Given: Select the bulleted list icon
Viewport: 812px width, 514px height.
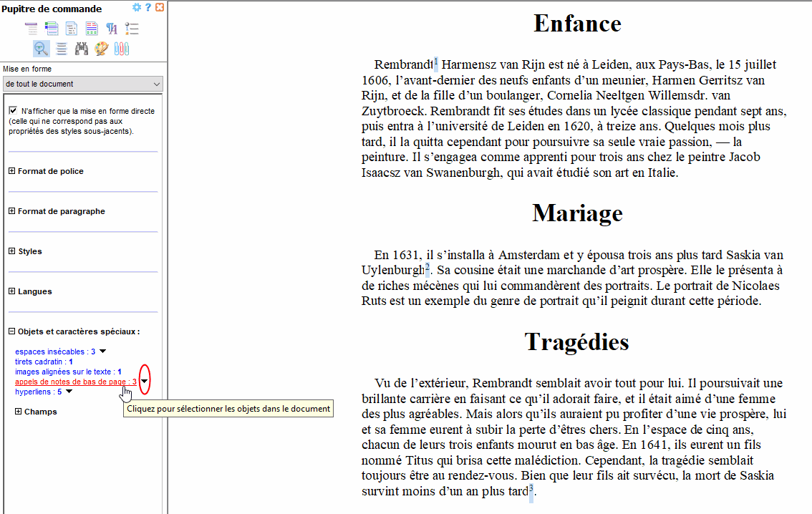Looking at the screenshot, I should click(x=132, y=29).
